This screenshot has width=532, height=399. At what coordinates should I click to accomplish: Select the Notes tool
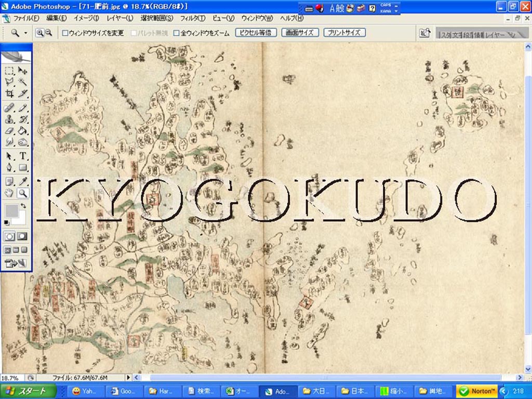click(9, 181)
